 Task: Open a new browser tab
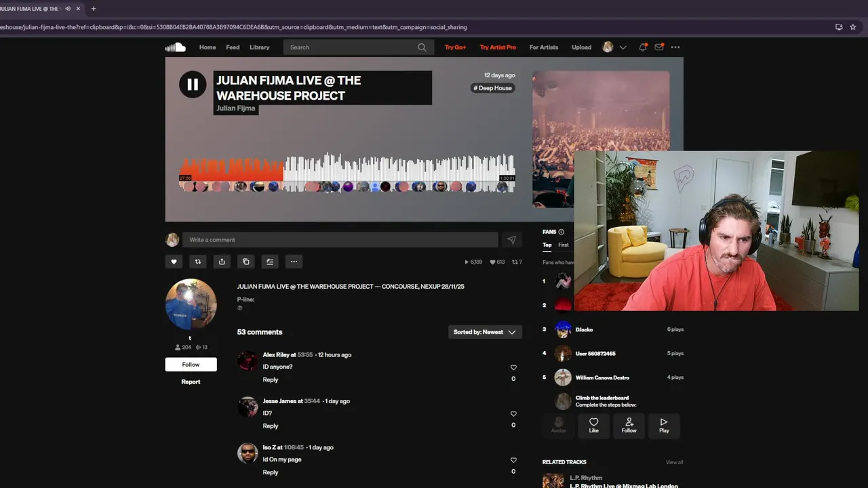93,9
